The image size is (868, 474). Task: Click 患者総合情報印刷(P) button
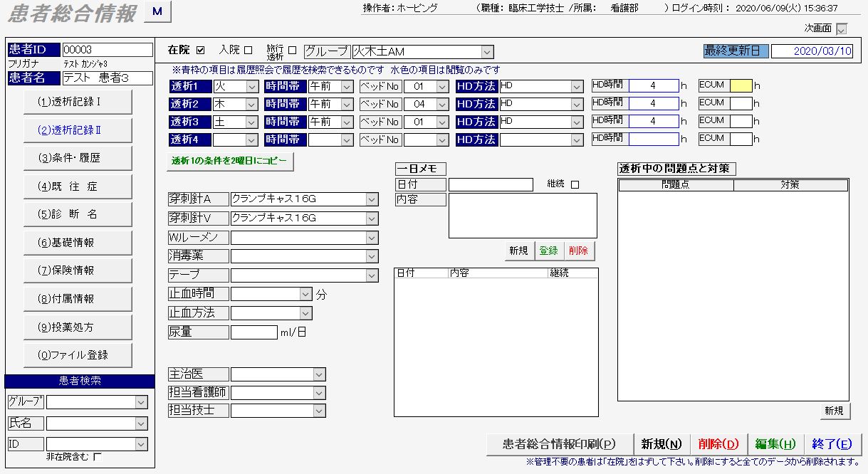tap(559, 444)
